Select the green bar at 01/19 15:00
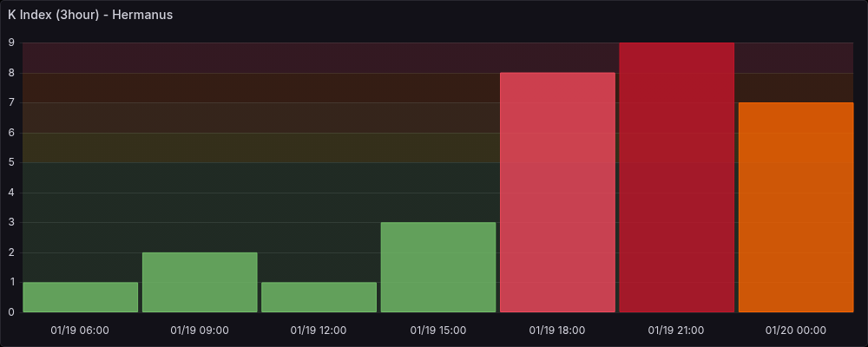868x347 pixels. click(x=438, y=267)
